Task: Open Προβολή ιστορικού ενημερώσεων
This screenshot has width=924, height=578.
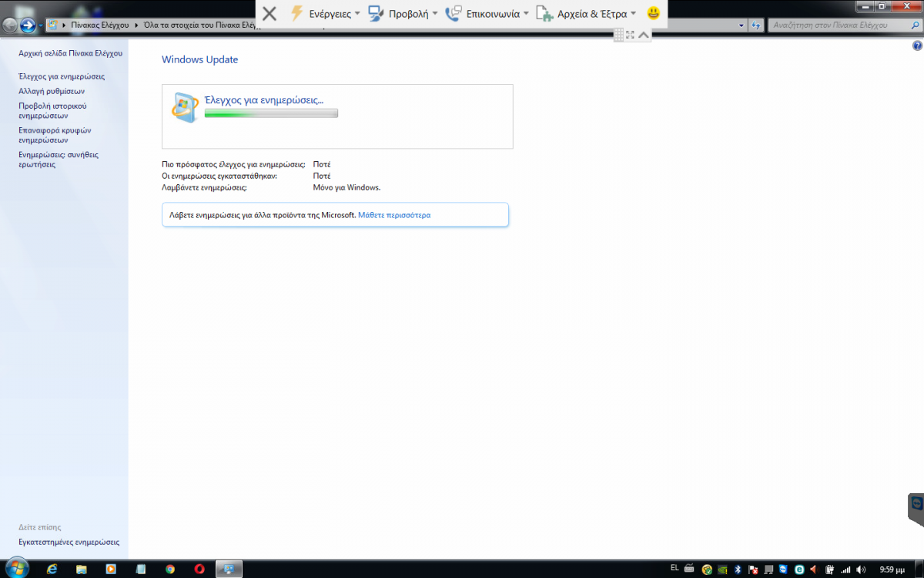Action: [52, 110]
